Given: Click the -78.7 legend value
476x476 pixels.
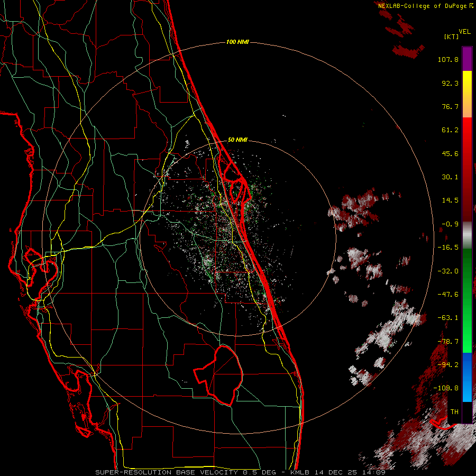Looking at the screenshot, I should pyautogui.click(x=448, y=342).
